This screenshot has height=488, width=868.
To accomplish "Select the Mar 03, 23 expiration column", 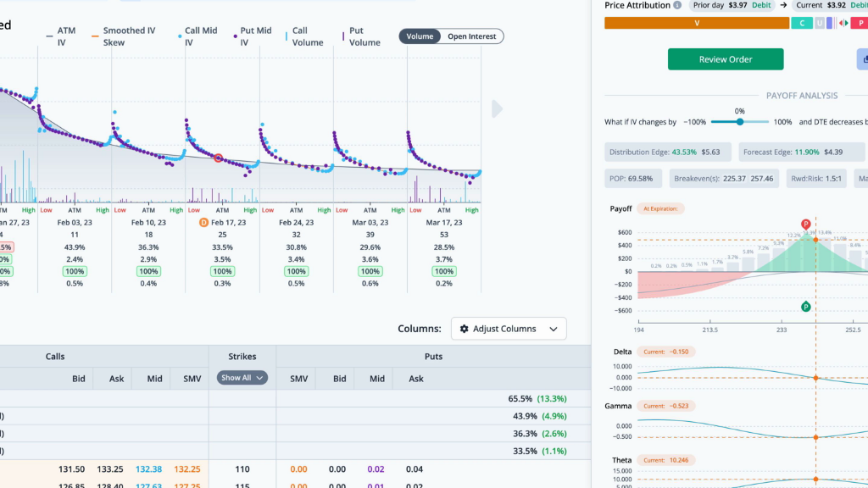I will (370, 222).
